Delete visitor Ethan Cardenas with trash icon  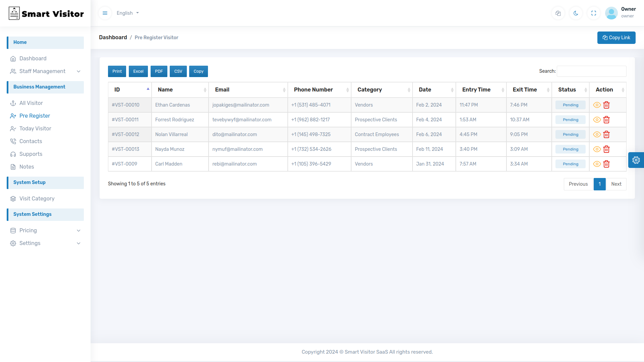[606, 105]
